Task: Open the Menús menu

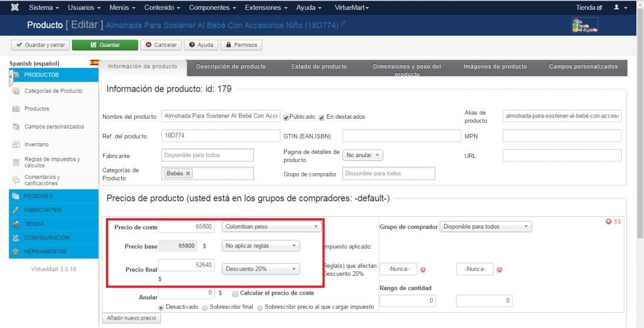Action: 122,8
